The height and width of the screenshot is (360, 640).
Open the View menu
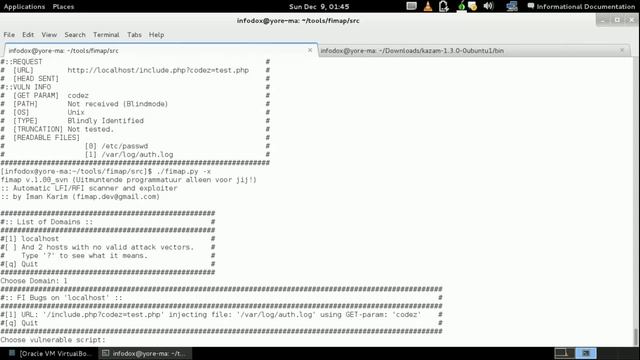coord(49,35)
